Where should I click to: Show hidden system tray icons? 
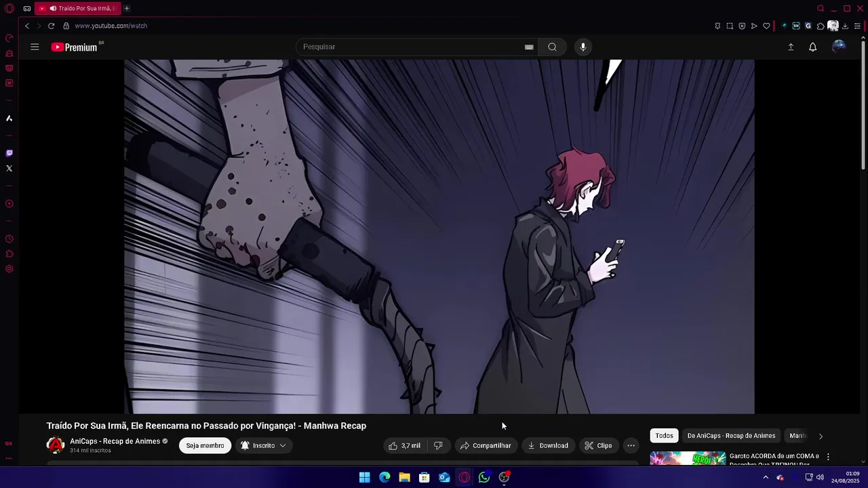766,477
